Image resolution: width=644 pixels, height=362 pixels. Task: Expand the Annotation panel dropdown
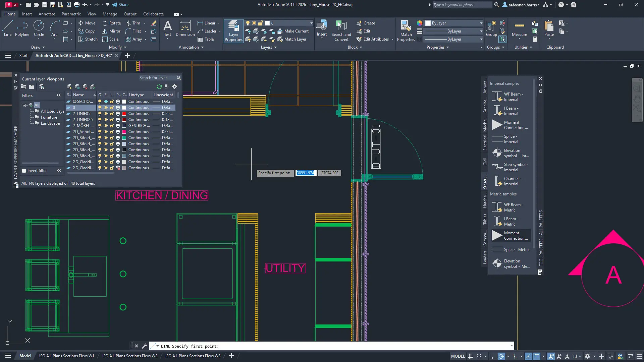[202, 47]
